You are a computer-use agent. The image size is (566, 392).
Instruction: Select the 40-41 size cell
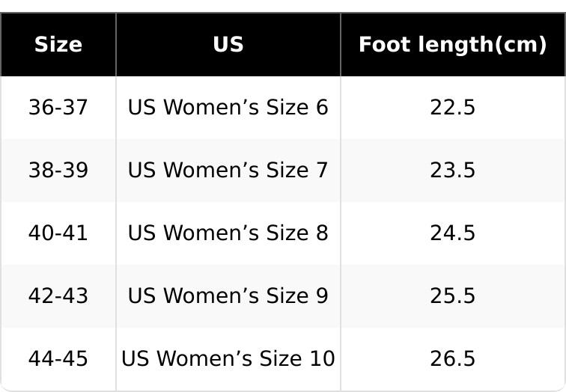(58, 233)
